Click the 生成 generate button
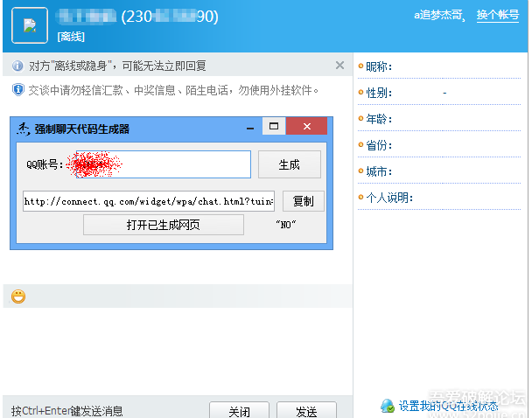532x418 pixels. coord(290,164)
